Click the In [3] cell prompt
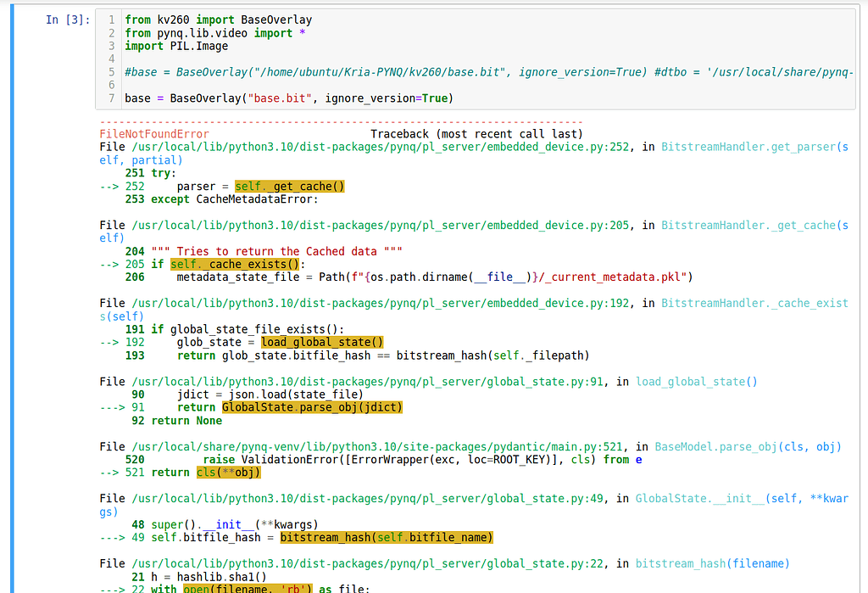Image resolution: width=868 pixels, height=593 pixels. click(66, 19)
